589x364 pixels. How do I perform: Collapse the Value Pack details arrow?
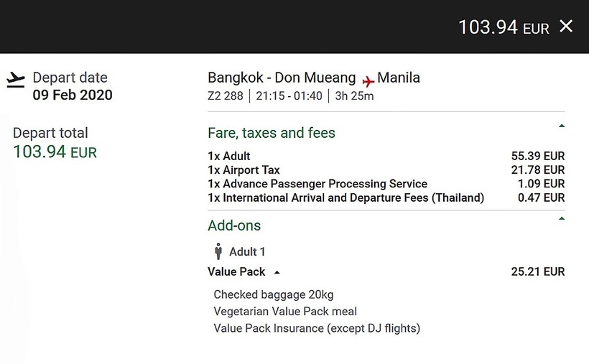tap(277, 273)
